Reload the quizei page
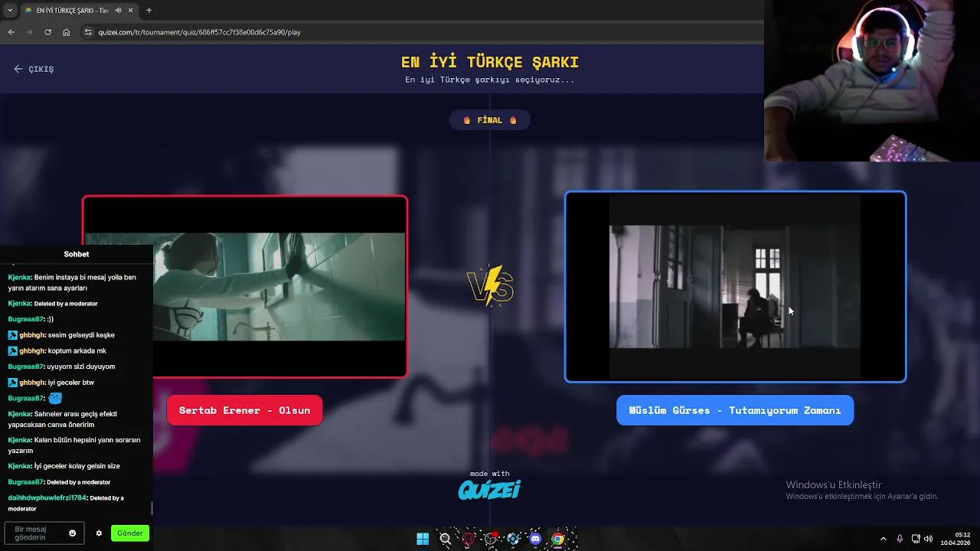Image resolution: width=980 pixels, height=551 pixels. coord(47,32)
